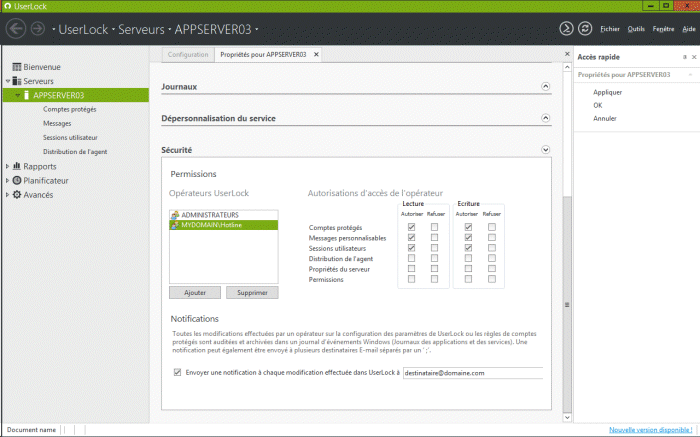This screenshot has height=437, width=700.
Task: Check Lecture Autoriser for Distribution de l'agent
Action: click(411, 258)
